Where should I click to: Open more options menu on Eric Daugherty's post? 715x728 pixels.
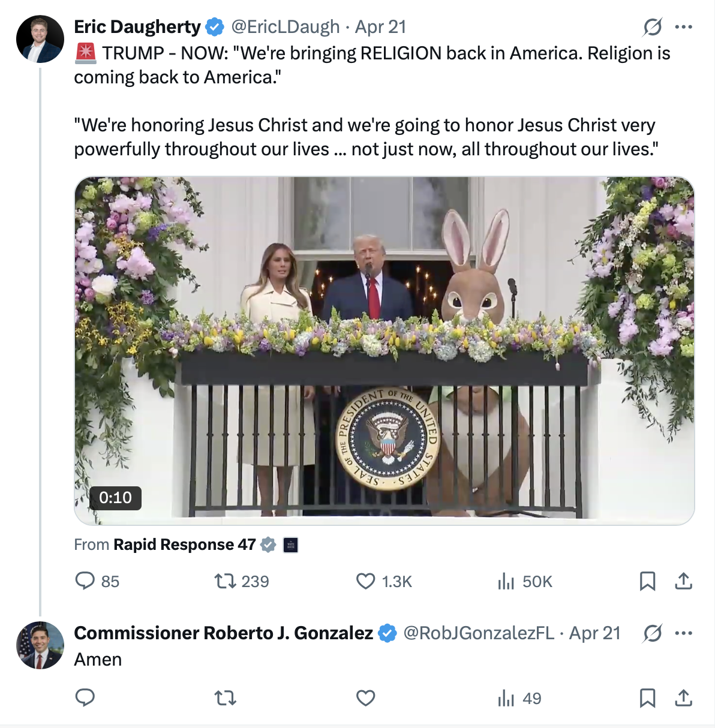(x=684, y=27)
